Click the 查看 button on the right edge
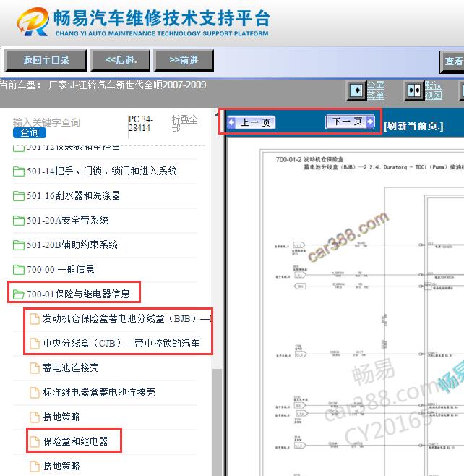464x476 pixels. (x=452, y=61)
